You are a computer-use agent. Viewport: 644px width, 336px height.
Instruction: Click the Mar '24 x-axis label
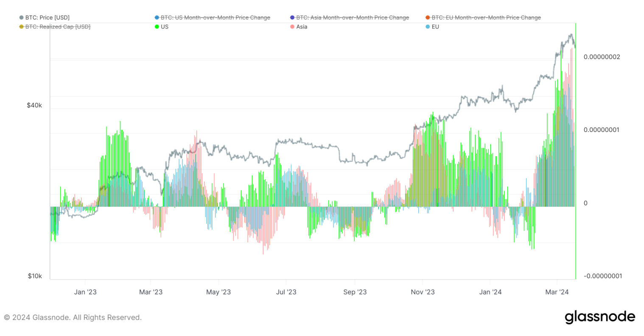pos(557,292)
